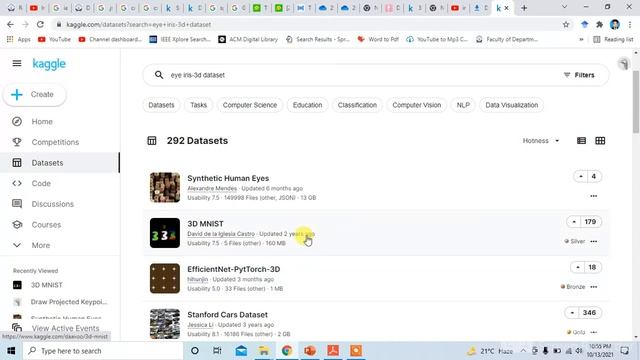Go back in browser
This screenshot has width=640, height=360.
[10, 24]
